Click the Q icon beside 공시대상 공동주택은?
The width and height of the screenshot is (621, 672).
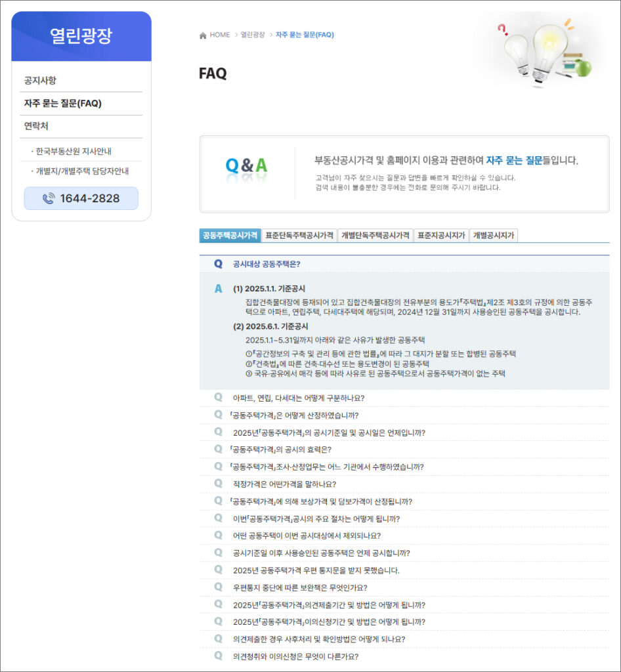coord(218,264)
